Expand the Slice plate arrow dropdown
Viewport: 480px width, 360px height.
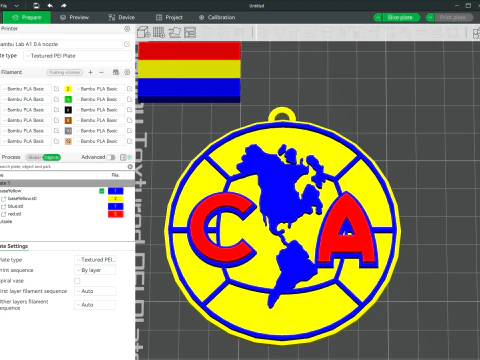pyautogui.click(x=378, y=17)
